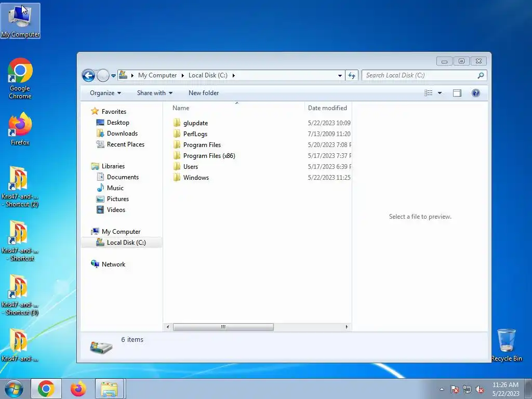The image size is (532, 399).
Task: Click the search magnifier icon
Action: point(481,75)
